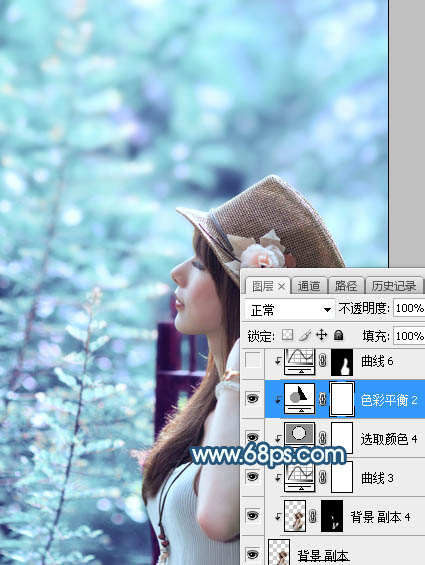Image resolution: width=425 pixels, height=565 pixels.
Task: Toggle the link icon on 背景 副本 4
Action: click(313, 516)
